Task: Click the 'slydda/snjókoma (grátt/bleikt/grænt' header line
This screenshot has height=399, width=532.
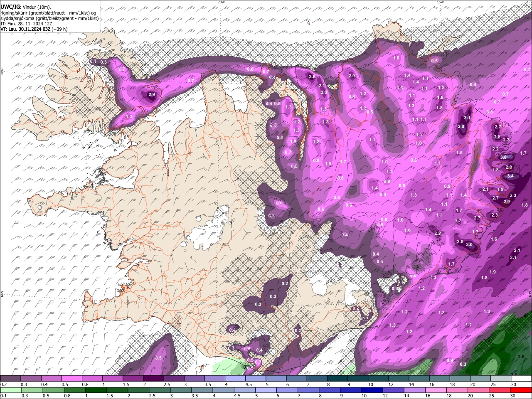Action: coord(49,18)
